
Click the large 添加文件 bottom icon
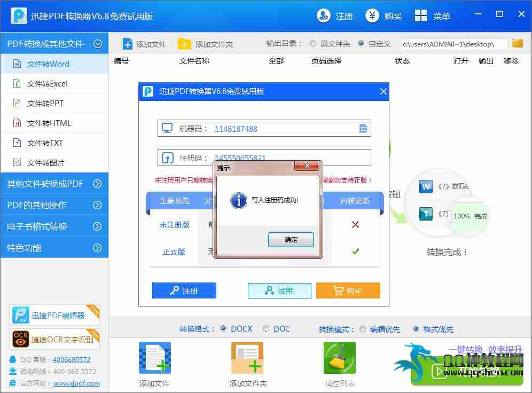(155, 358)
